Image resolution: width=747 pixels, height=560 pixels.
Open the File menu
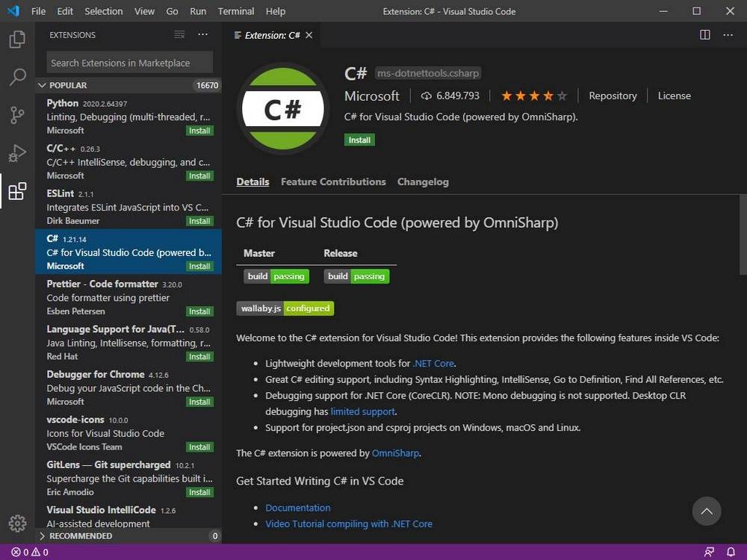point(38,11)
